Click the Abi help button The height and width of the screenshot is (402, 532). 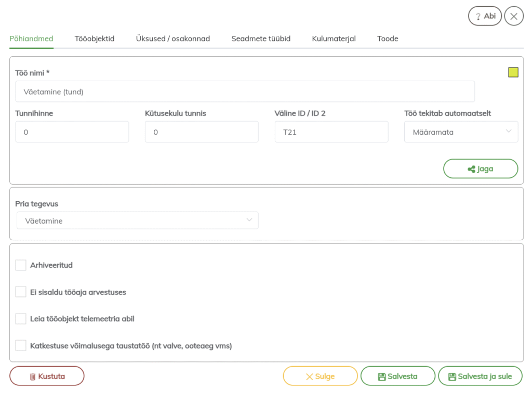pos(484,16)
